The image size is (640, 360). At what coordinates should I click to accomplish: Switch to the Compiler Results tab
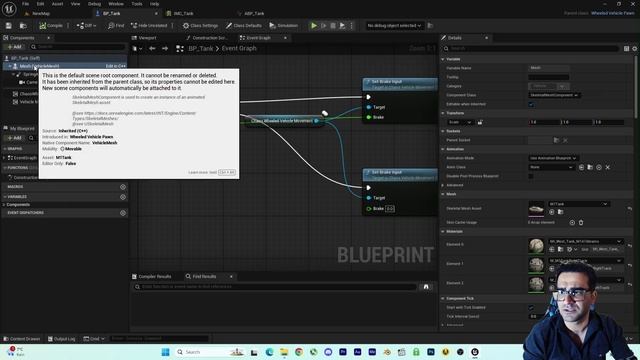(x=151, y=277)
